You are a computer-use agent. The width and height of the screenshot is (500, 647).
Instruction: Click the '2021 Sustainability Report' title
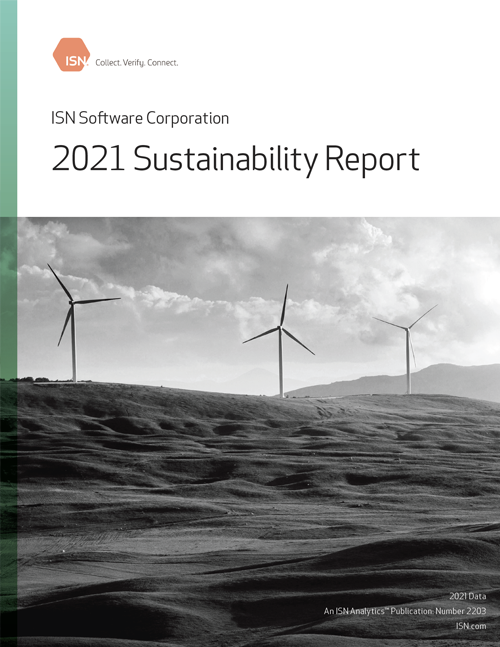235,159
